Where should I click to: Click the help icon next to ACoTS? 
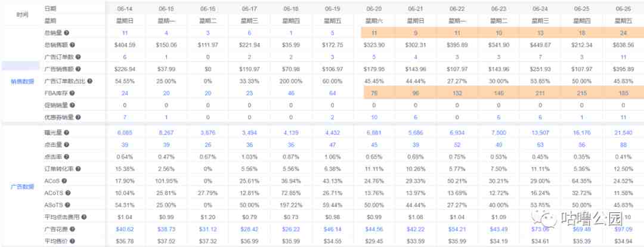[x=68, y=192]
